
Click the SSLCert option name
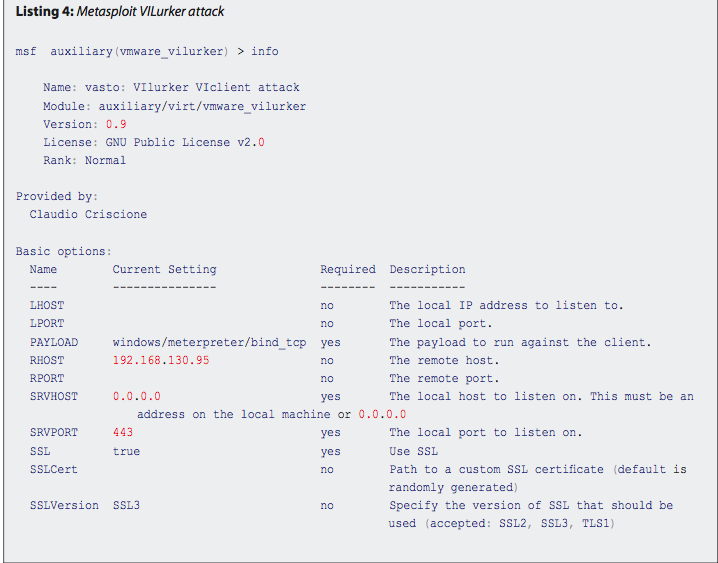pyautogui.click(x=54, y=469)
